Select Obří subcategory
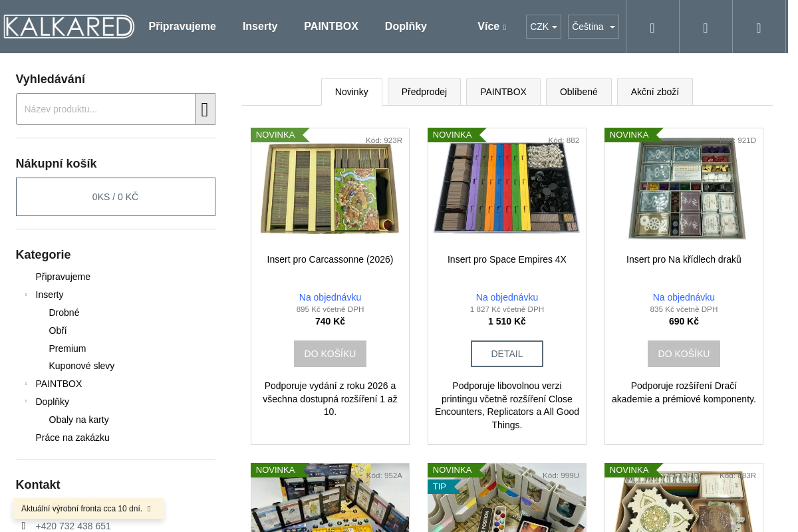 (58, 331)
